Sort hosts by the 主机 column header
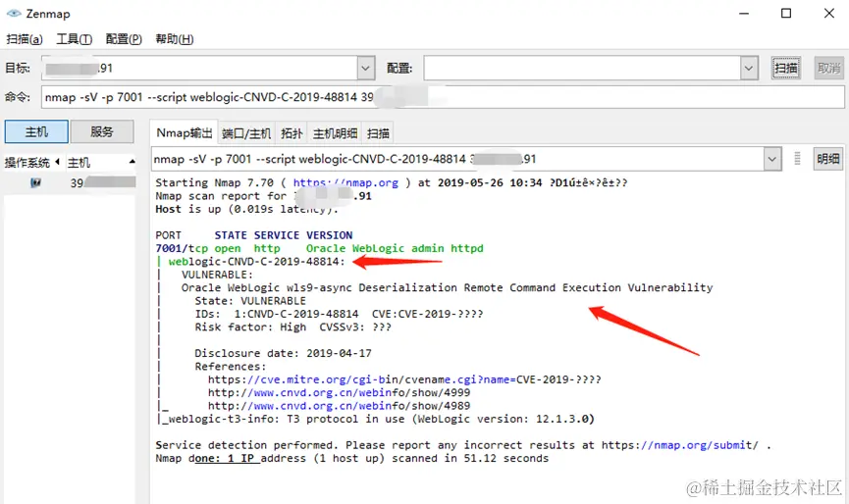Viewport: 849px width, 504px height. coord(101,162)
